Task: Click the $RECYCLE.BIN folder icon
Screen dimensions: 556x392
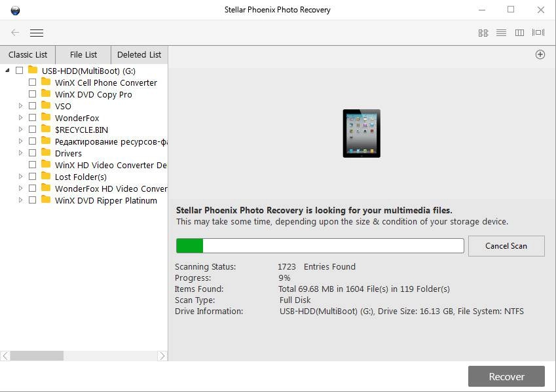Action: point(46,129)
